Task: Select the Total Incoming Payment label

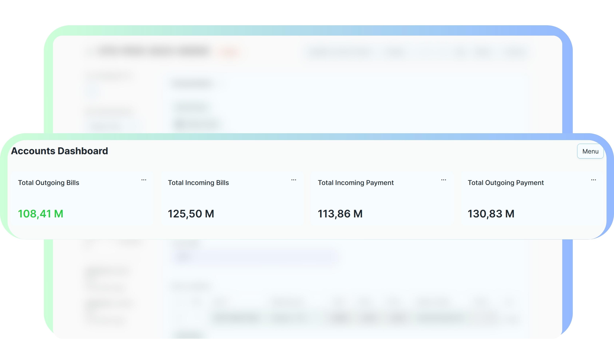Action: tap(355, 183)
